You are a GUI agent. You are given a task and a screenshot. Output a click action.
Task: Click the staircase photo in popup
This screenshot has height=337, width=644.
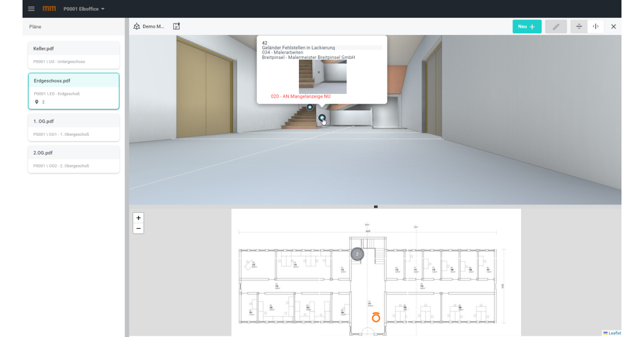[x=323, y=77]
